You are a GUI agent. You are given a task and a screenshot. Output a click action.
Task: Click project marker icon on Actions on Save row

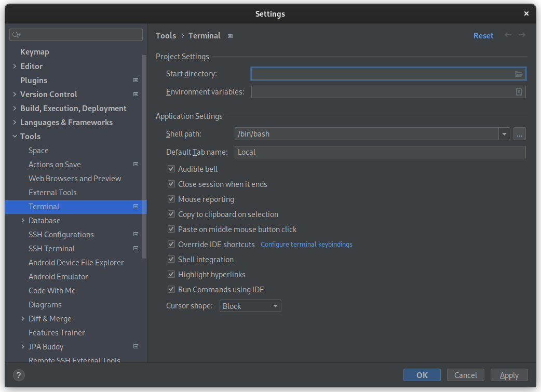point(136,164)
